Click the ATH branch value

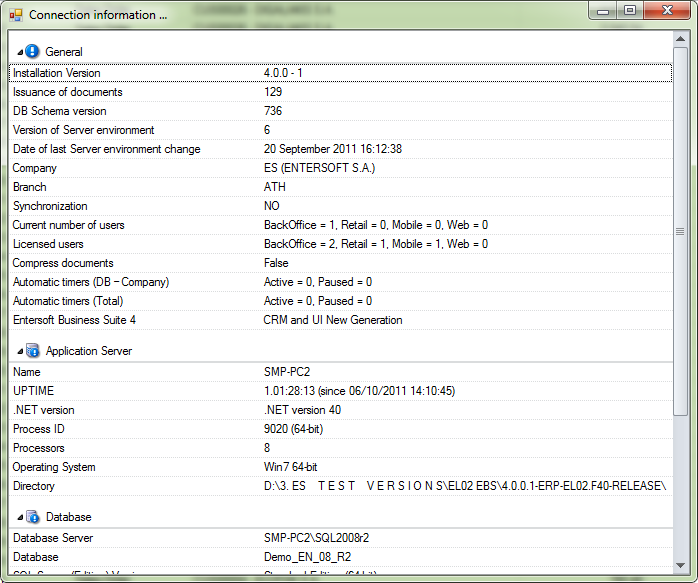(275, 187)
